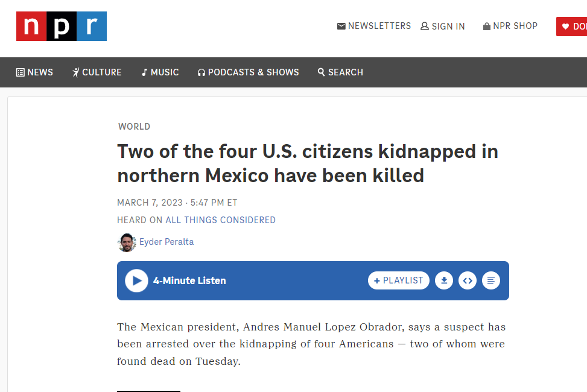Visit the NPR Shop link

point(510,26)
